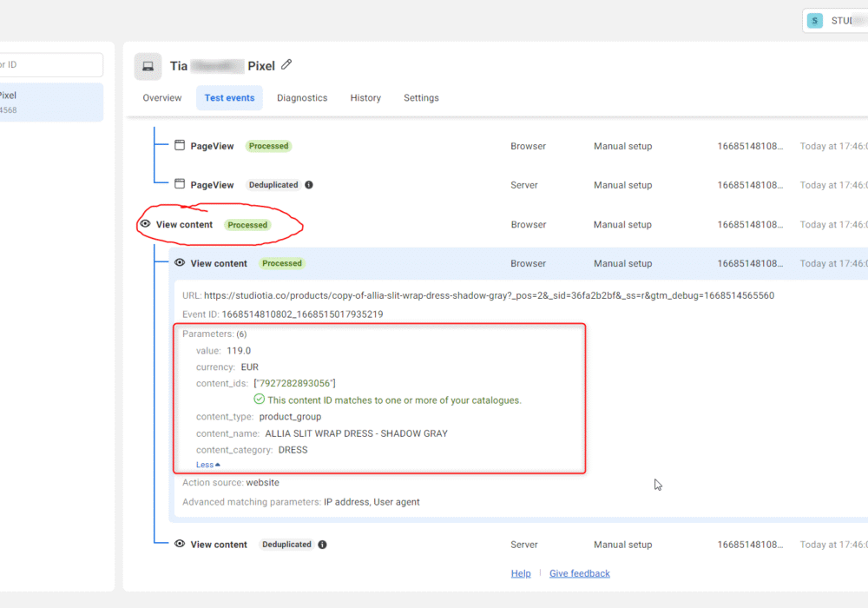Click eye icon of Server View content event
Viewport: 868px width, 608px height.
(180, 545)
